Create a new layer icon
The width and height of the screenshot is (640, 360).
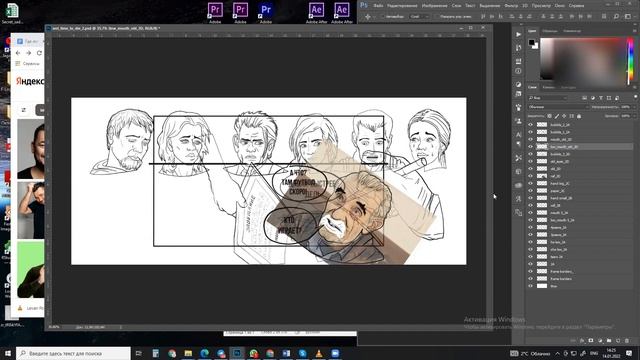click(x=618, y=340)
